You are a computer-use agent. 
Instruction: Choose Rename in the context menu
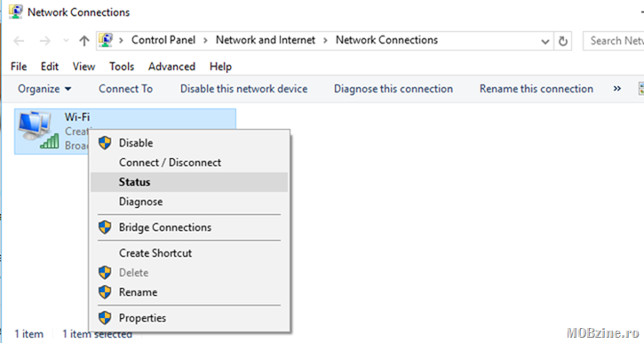click(x=189, y=292)
